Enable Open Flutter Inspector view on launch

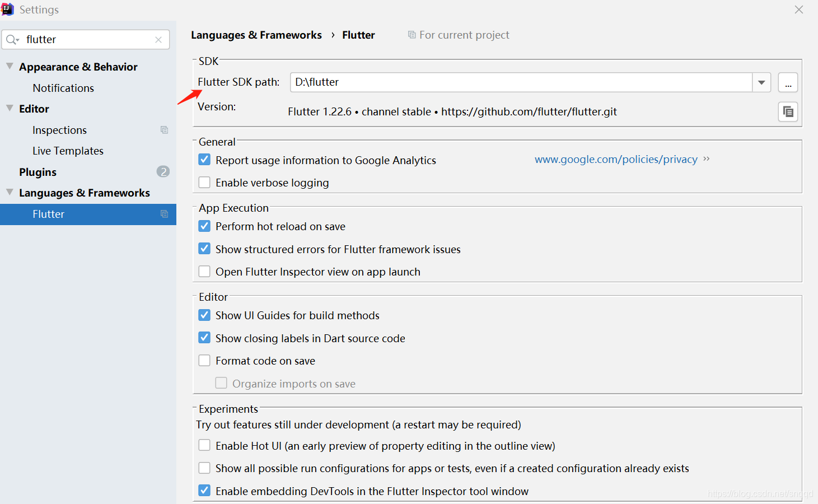pyautogui.click(x=204, y=271)
